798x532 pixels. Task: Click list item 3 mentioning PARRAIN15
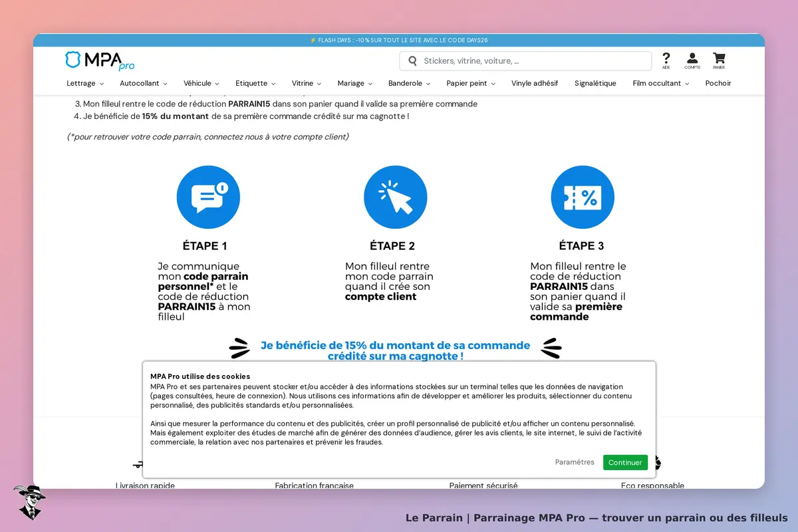tap(276, 104)
